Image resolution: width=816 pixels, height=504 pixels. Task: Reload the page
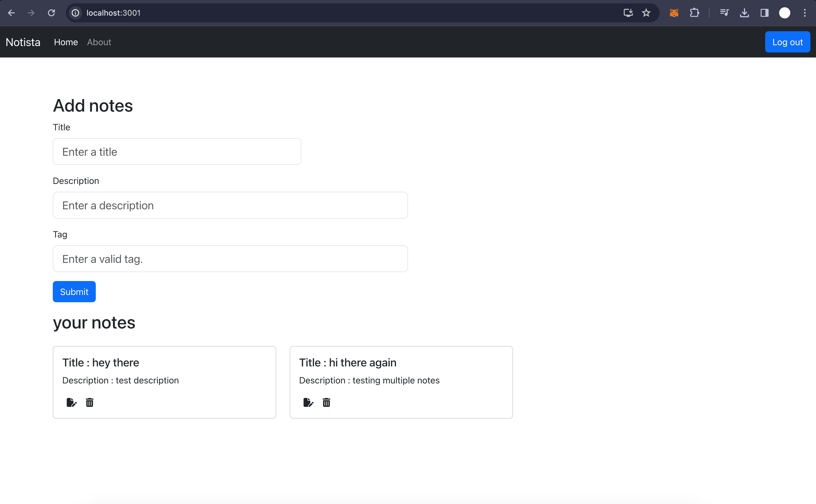[51, 13]
